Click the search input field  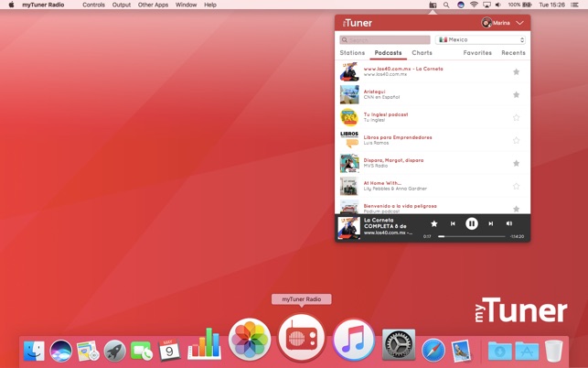[x=385, y=40]
